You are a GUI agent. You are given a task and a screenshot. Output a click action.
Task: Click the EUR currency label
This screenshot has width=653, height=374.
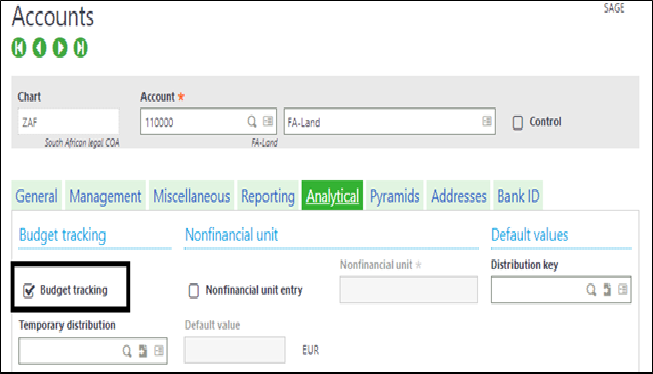tap(311, 350)
